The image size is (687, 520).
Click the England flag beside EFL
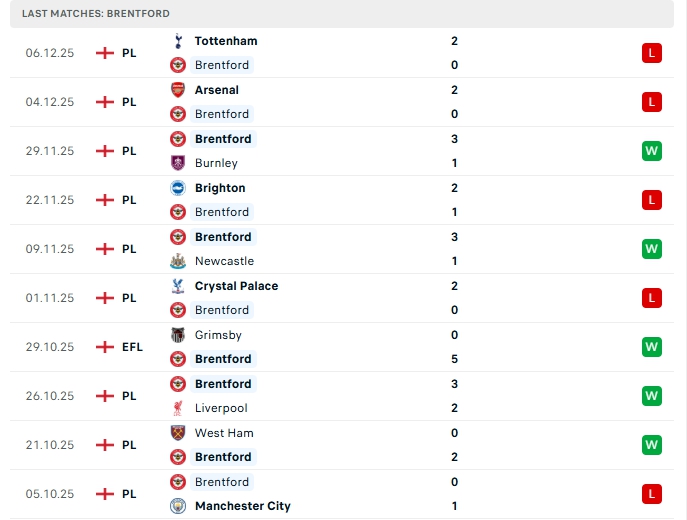pos(105,347)
